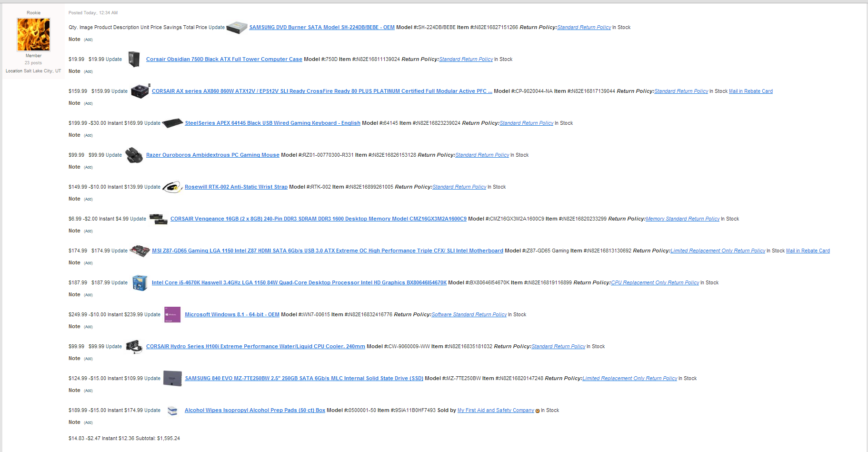Click the "Posted Today, 12:34 AM" timestamp
The height and width of the screenshot is (452, 868).
click(x=93, y=13)
